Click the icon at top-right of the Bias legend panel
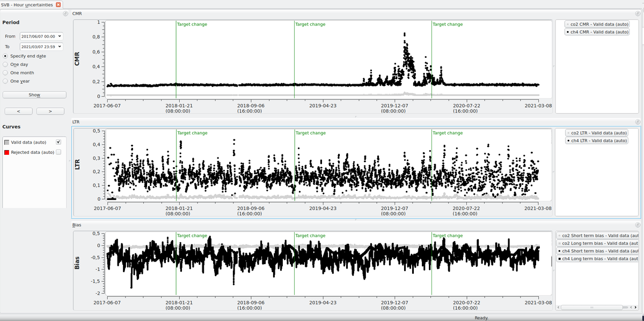 pyautogui.click(x=637, y=225)
